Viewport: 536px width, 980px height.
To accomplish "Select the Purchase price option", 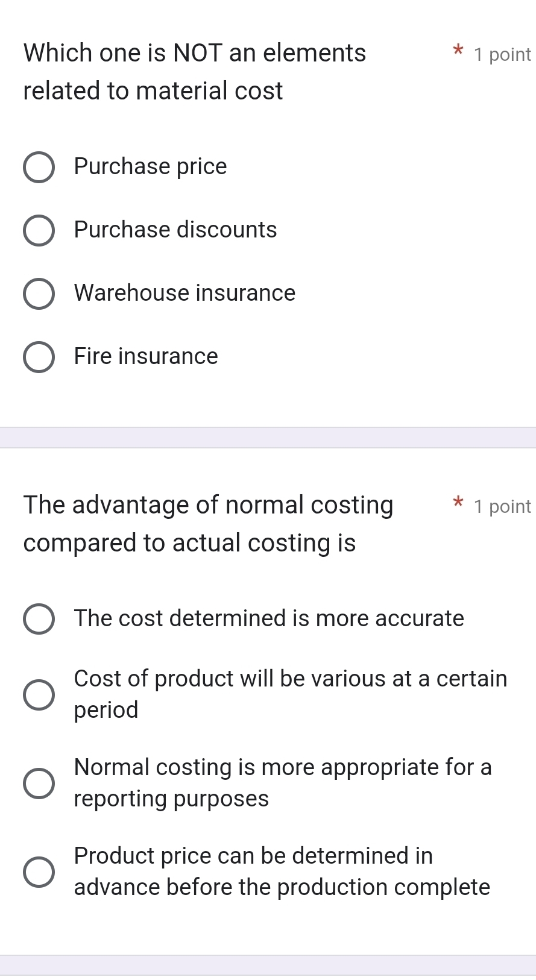I will coord(39,167).
